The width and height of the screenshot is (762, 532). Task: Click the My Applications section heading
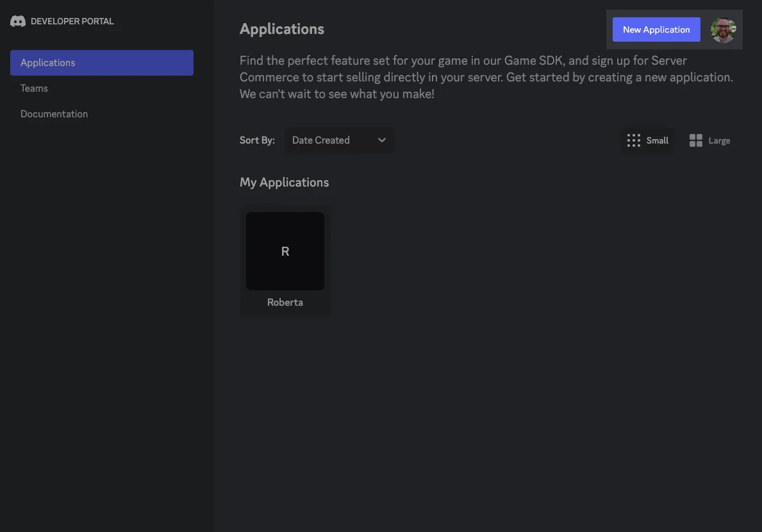[284, 183]
